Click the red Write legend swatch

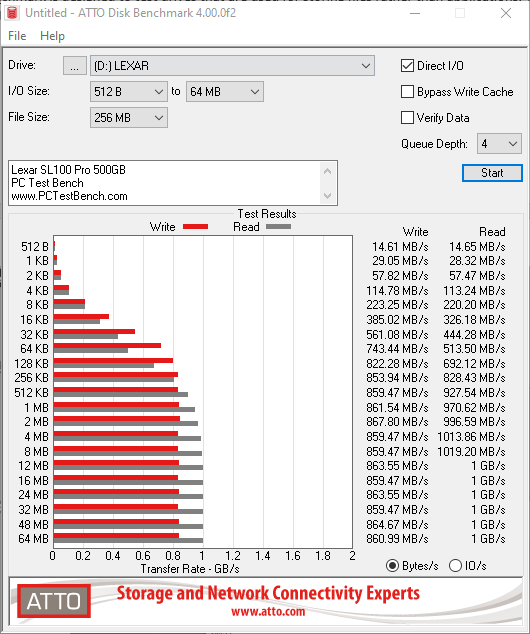(195, 227)
